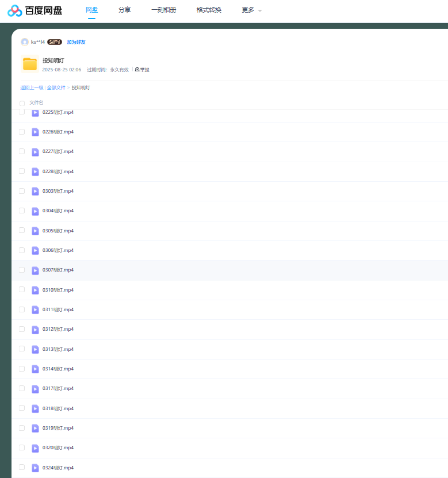Go back via 返回上一级 link
Viewport: 448px width, 478px height.
tap(32, 87)
